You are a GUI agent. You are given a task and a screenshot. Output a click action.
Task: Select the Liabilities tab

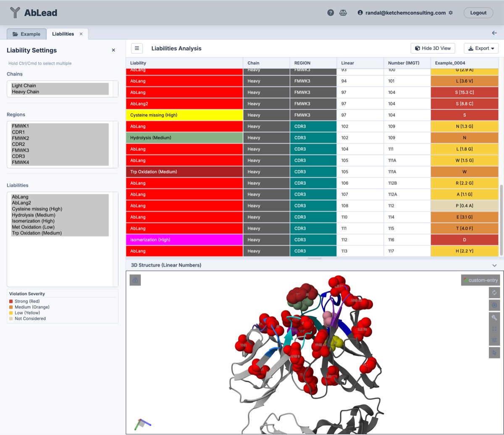point(63,34)
